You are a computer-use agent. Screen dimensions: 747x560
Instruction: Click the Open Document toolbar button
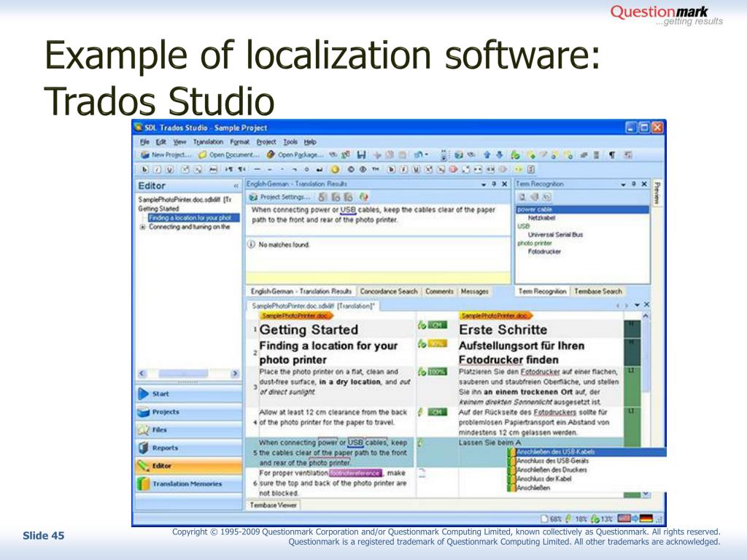[x=228, y=155]
